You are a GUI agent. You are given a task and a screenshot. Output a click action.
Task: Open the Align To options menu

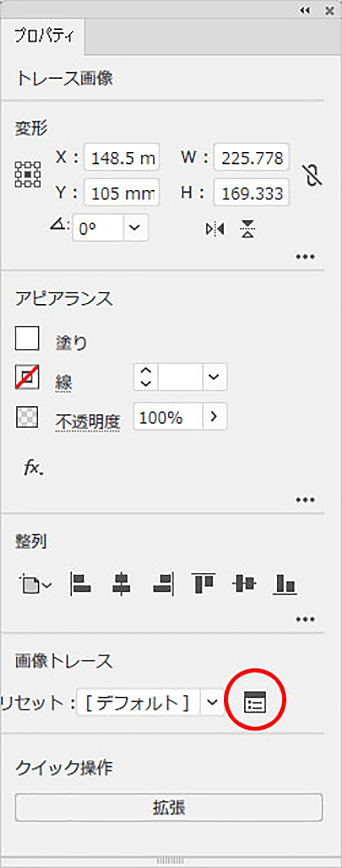pyautogui.click(x=35, y=584)
